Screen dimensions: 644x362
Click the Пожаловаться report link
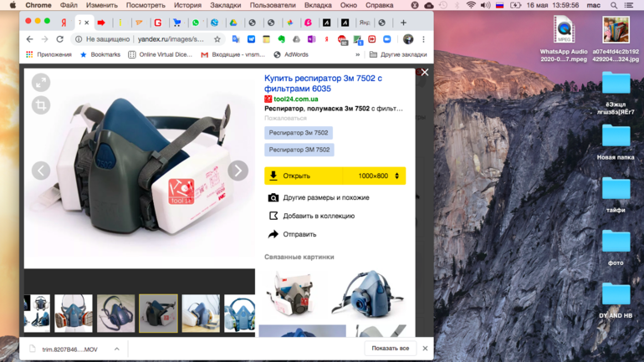tap(285, 118)
